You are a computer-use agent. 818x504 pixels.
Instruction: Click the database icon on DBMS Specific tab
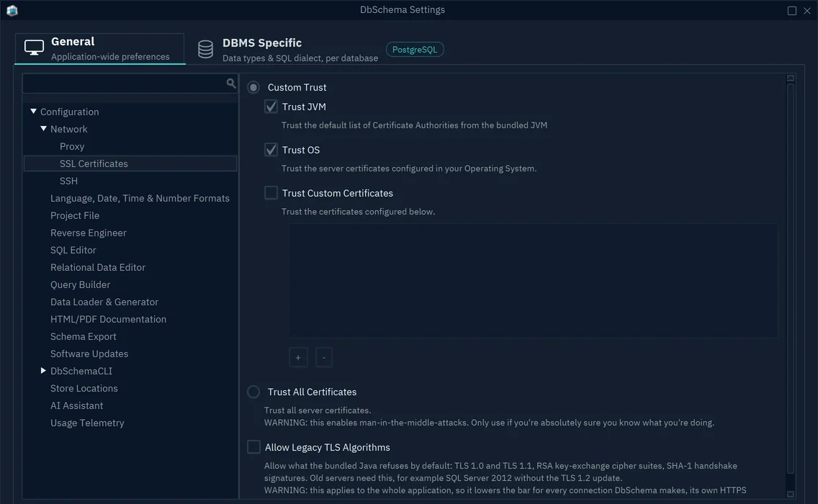pyautogui.click(x=205, y=49)
